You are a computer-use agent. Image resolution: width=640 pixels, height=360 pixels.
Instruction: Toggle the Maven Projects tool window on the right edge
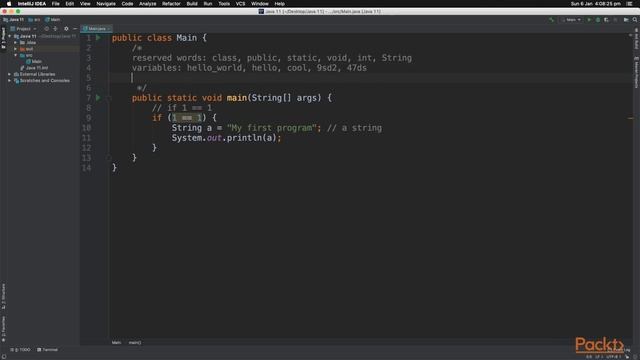[636, 72]
